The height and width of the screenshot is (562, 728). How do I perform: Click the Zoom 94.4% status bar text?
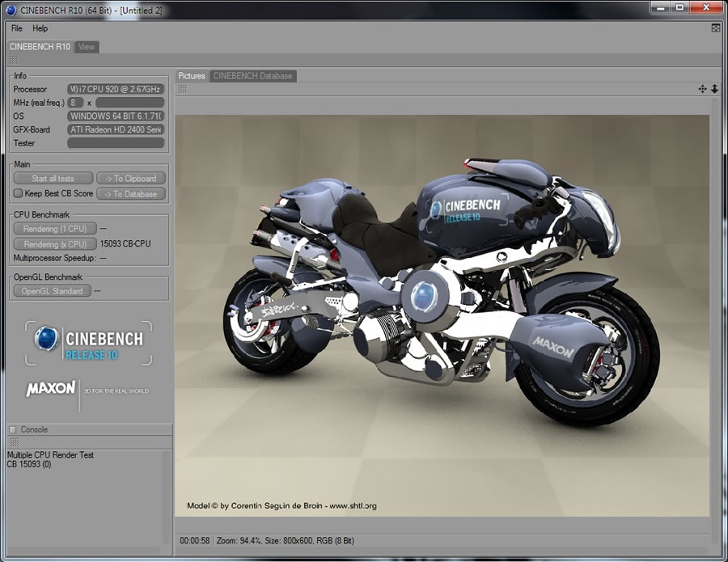click(x=239, y=541)
